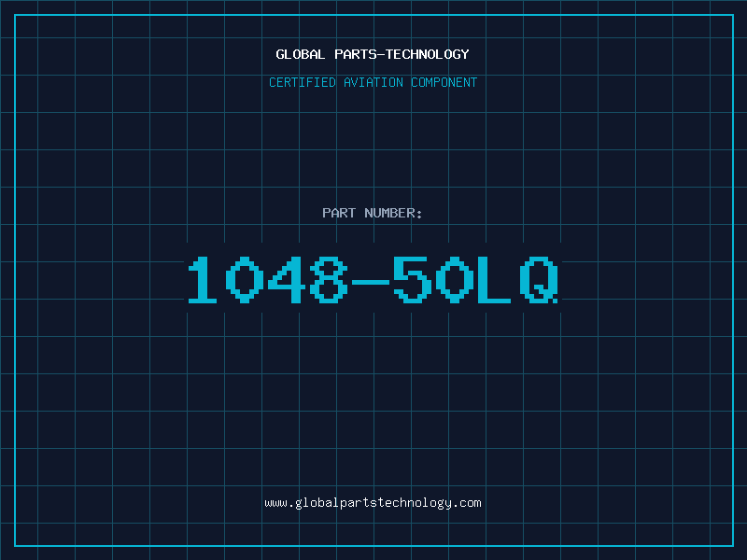Click the zero just before the letter L
Viewport: 747px width, 560px height.
point(455,279)
